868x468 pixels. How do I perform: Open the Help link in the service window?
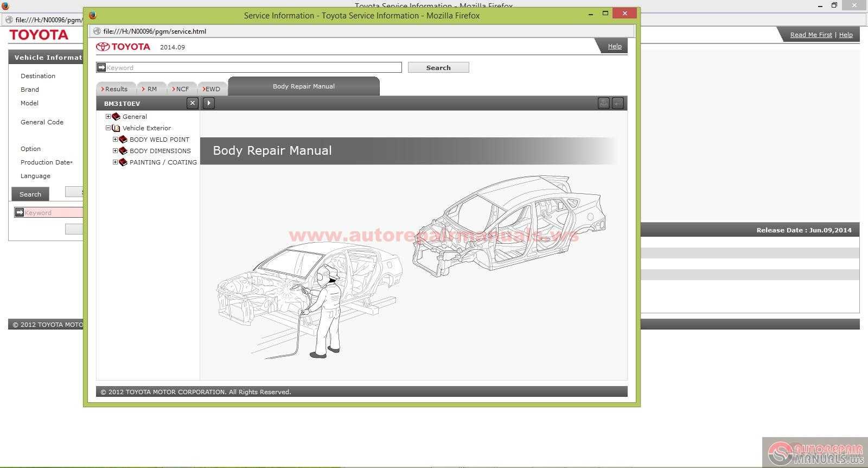click(615, 47)
